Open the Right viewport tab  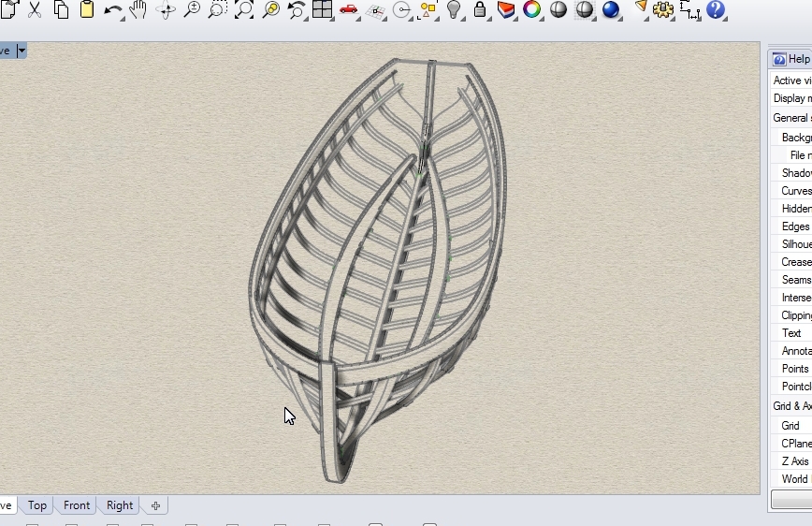[x=120, y=505]
